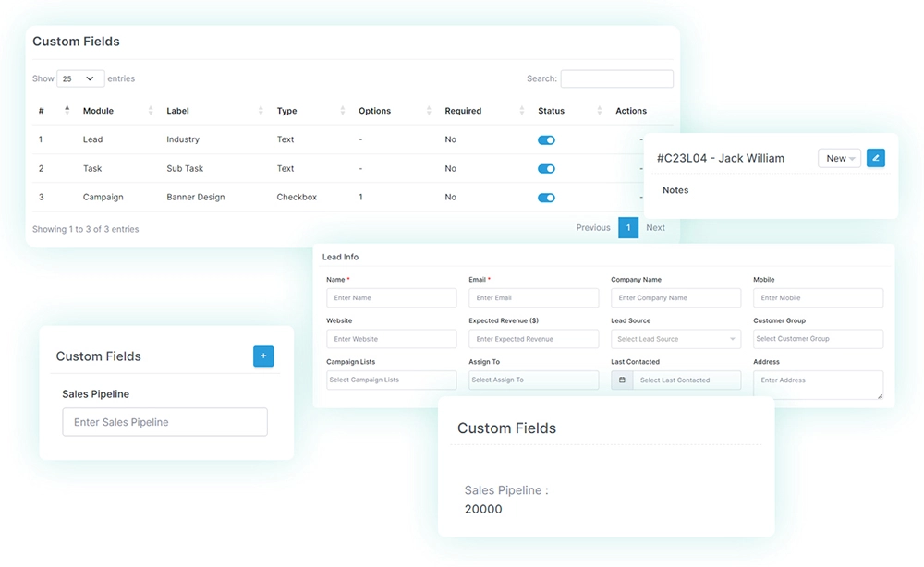Click inside the Enter Sales Pipeline field
The image size is (924, 567).
click(164, 422)
